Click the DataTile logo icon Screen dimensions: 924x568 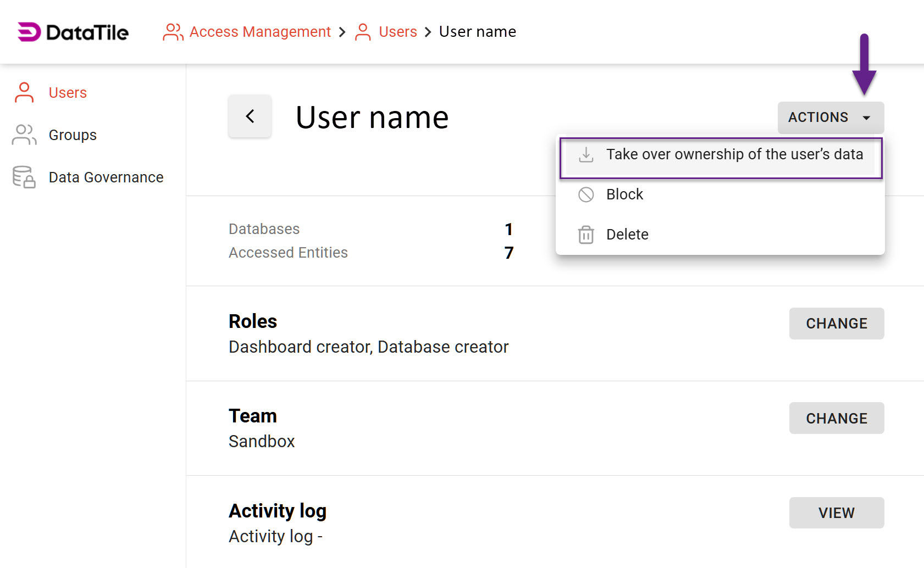(28, 32)
